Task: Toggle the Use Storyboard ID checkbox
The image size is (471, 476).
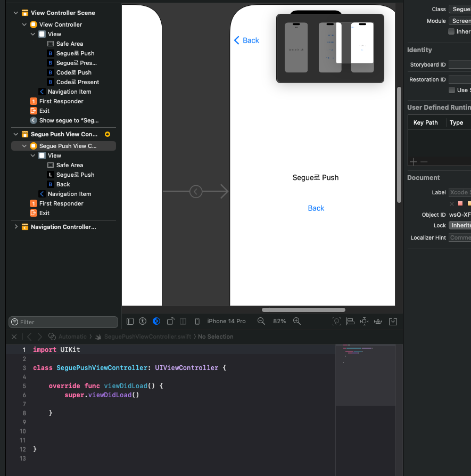Action: [x=452, y=90]
